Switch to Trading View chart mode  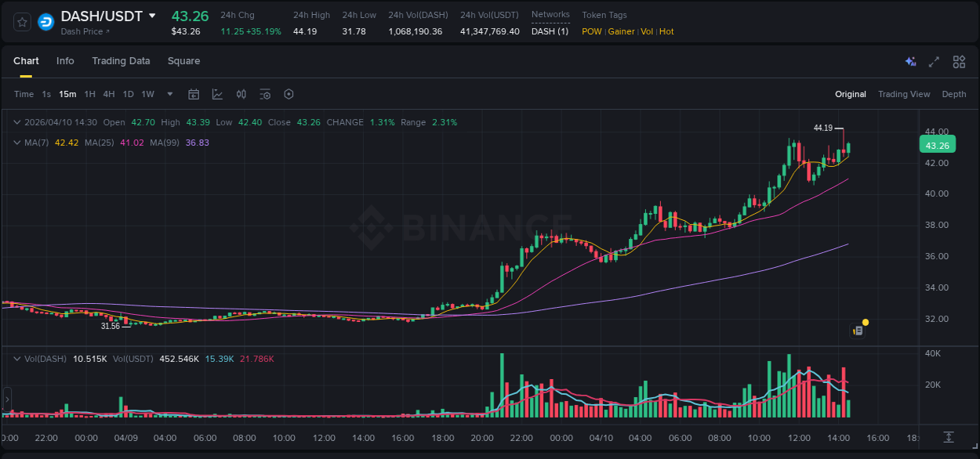point(904,94)
